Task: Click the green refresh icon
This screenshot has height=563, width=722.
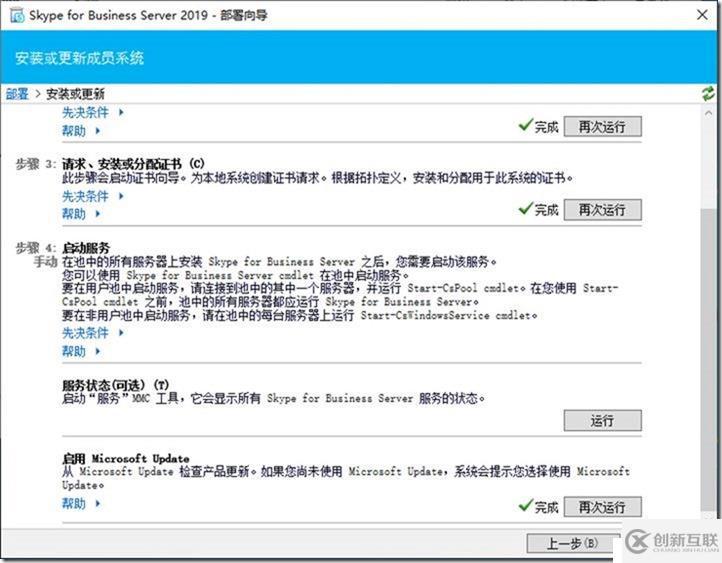Action: pos(708,93)
